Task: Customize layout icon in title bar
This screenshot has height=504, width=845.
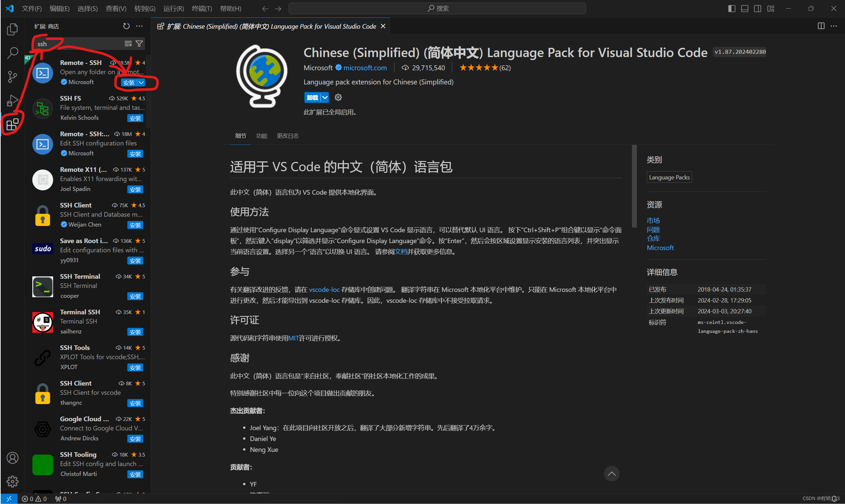Action: 771,9
